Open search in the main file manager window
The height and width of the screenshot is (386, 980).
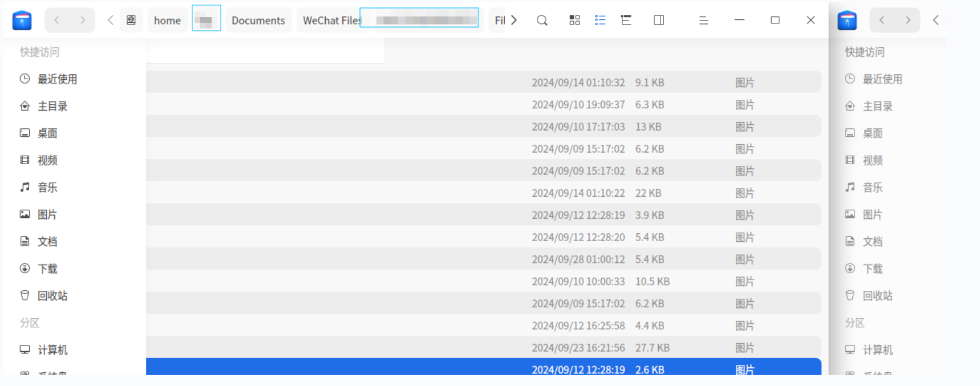(542, 21)
